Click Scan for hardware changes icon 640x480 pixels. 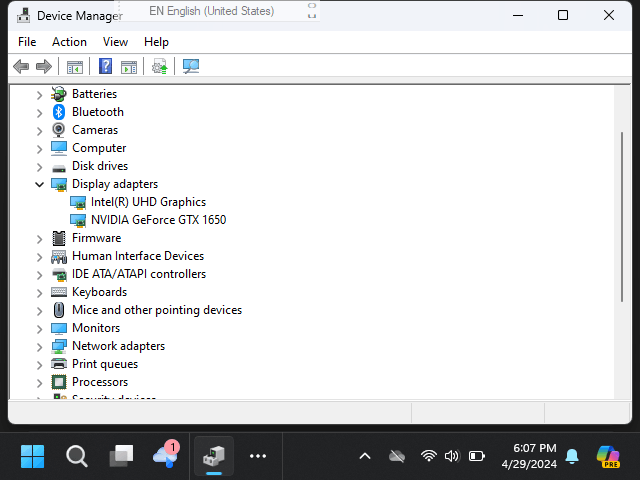[191, 66]
